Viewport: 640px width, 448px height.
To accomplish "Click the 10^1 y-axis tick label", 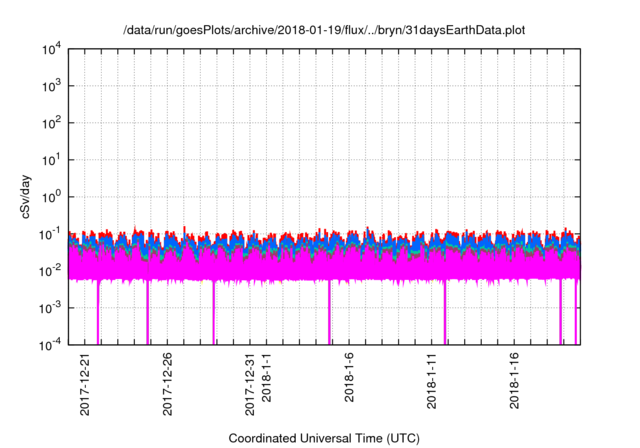I will coord(51,161).
